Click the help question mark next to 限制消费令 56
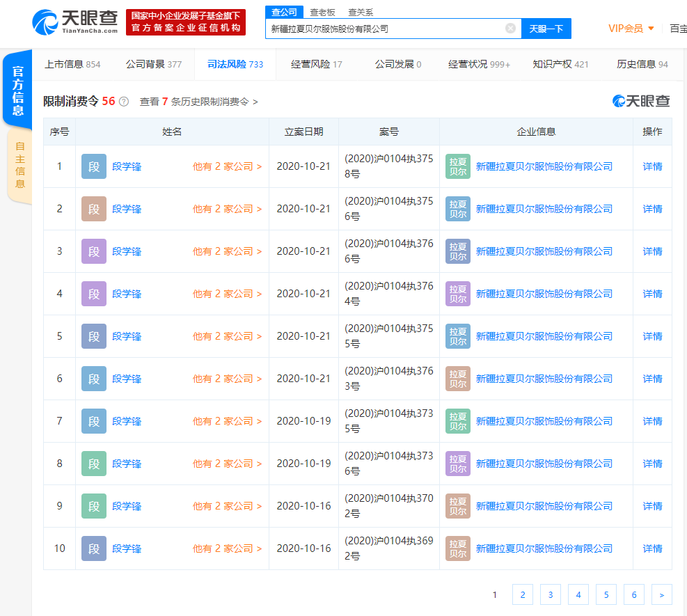The height and width of the screenshot is (616, 687). [x=124, y=102]
